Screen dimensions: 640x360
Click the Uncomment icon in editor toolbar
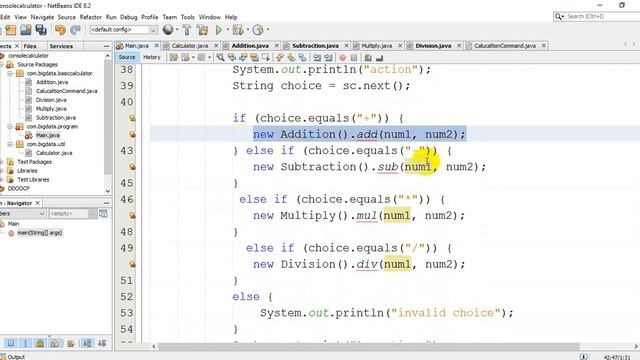click(x=379, y=58)
